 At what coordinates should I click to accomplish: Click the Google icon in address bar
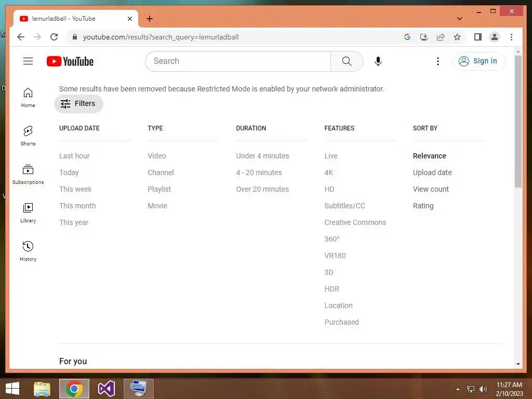[407, 37]
